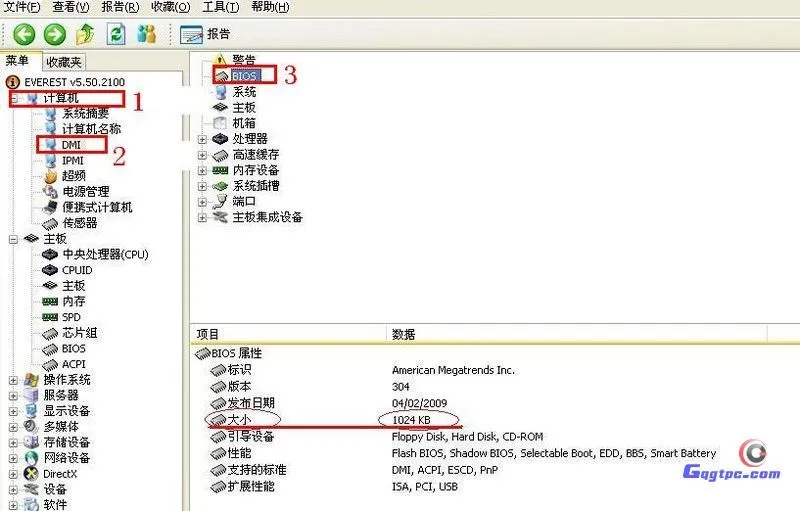This screenshot has width=800, height=511.
Task: Select 计算机名称 in the sidebar tree
Action: (91, 129)
